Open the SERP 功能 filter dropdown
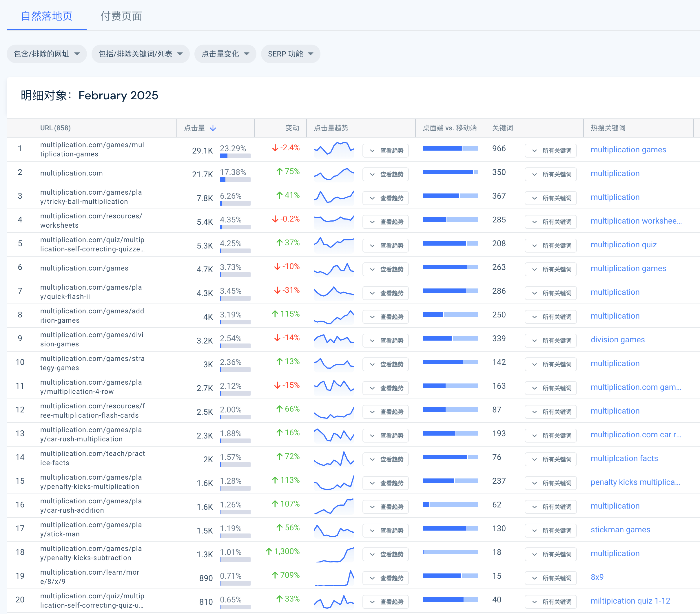 tap(290, 54)
